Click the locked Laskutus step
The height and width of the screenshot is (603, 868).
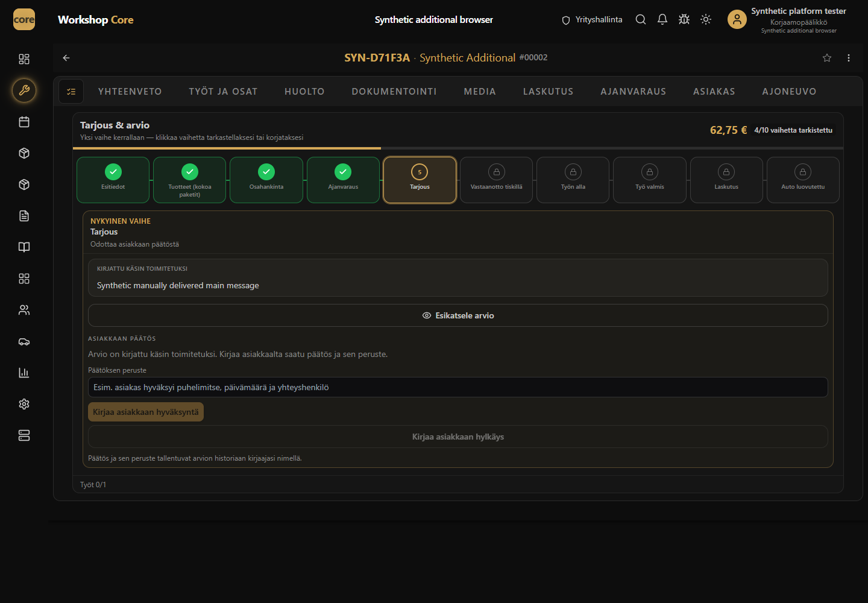point(726,180)
